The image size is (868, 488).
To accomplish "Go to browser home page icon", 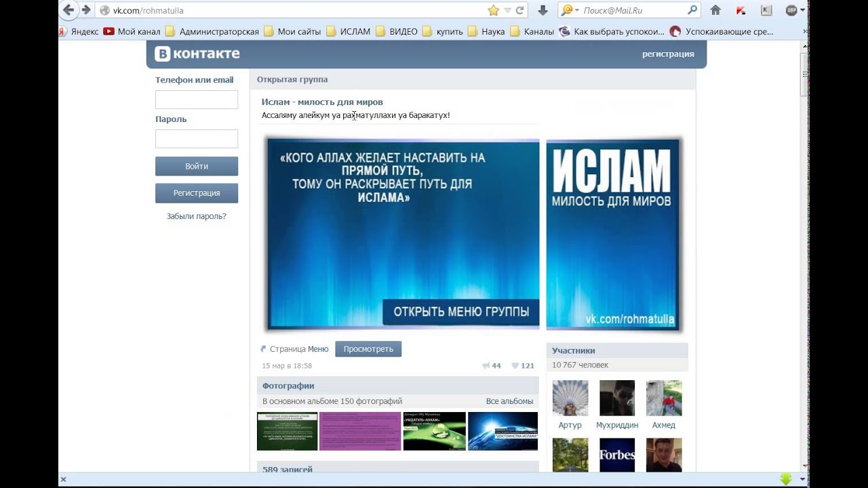I will pos(715,10).
